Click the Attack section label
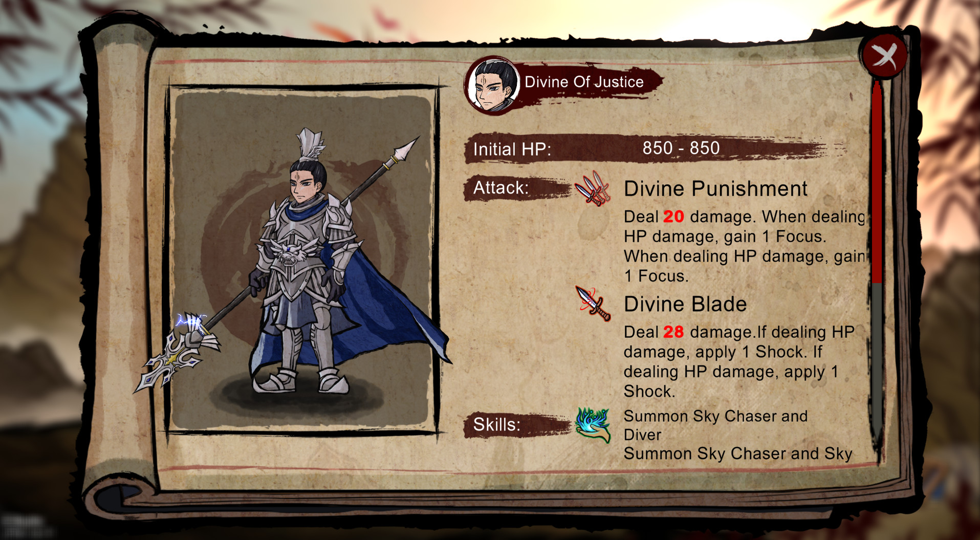The image size is (980, 540). [500, 188]
